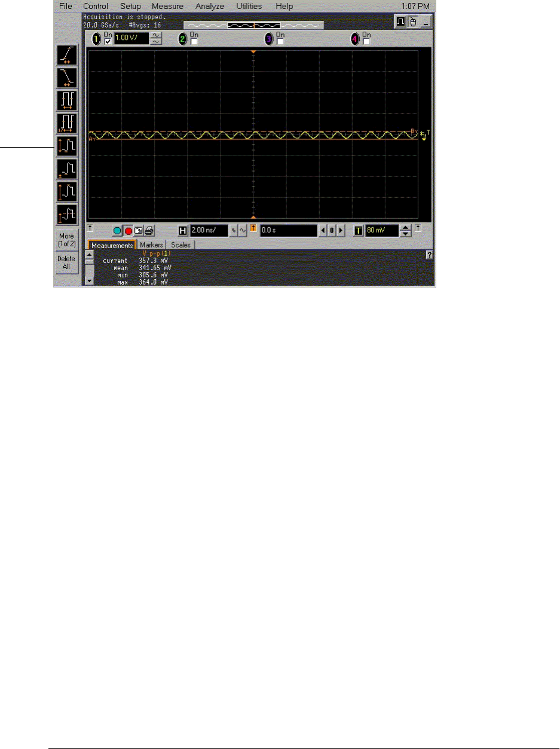The image size is (560, 749).
Task: Click the up arrow icon left of Run button
Action: pos(90,228)
